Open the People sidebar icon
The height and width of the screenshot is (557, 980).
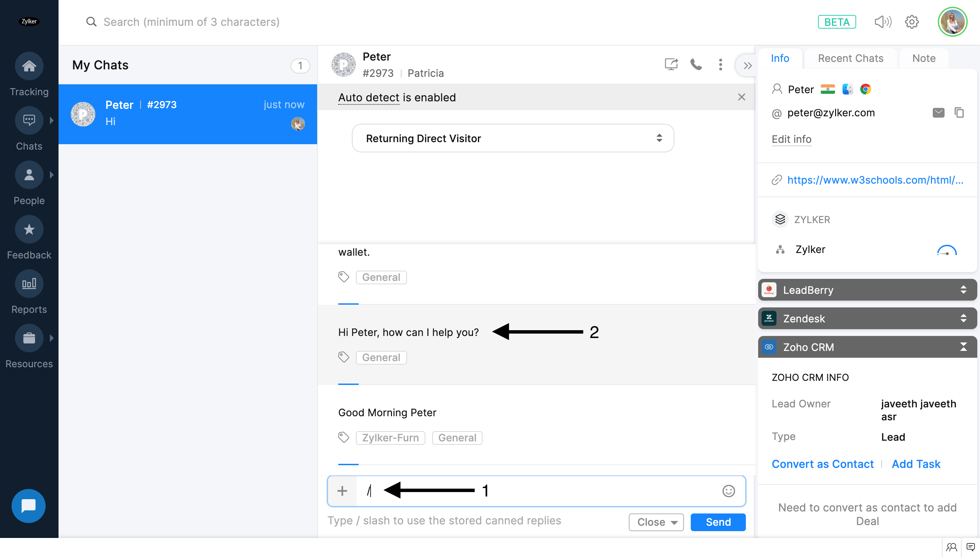point(29,175)
